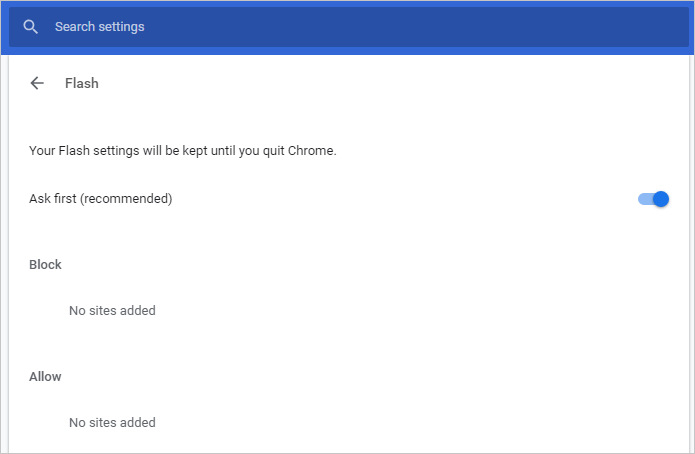This screenshot has width=695, height=454.
Task: Click the Flash page title
Action: 82,83
